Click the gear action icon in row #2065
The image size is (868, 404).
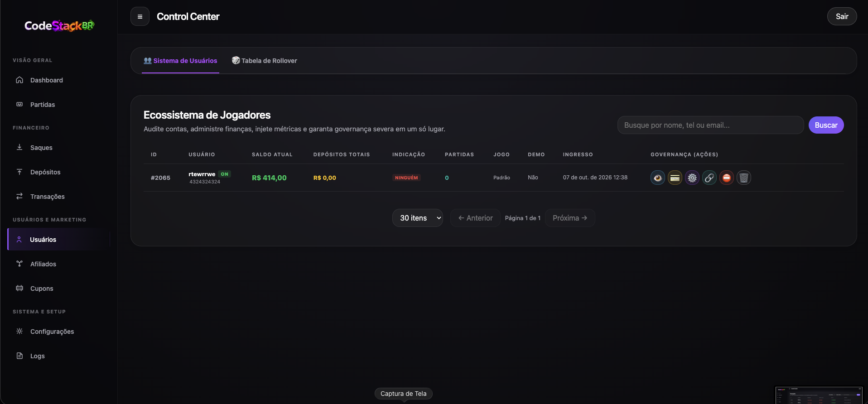pos(692,178)
